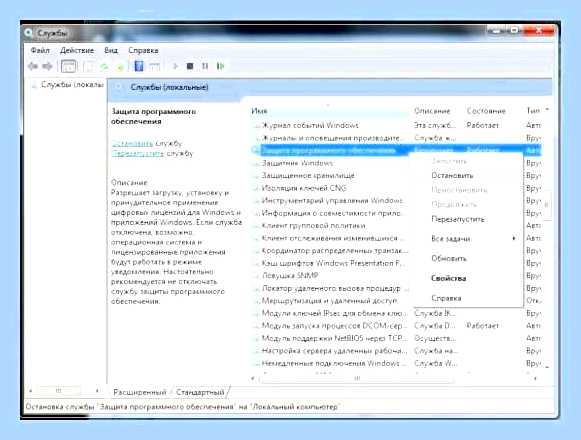Click the Back arrow in the toolbar
Image resolution: width=581 pixels, height=440 pixels.
coord(33,66)
